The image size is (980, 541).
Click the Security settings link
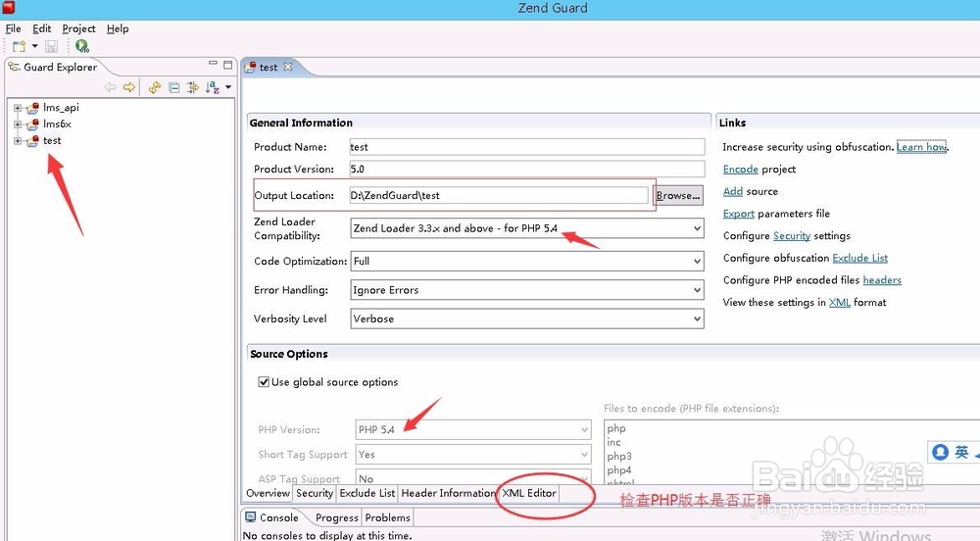pyautogui.click(x=792, y=235)
